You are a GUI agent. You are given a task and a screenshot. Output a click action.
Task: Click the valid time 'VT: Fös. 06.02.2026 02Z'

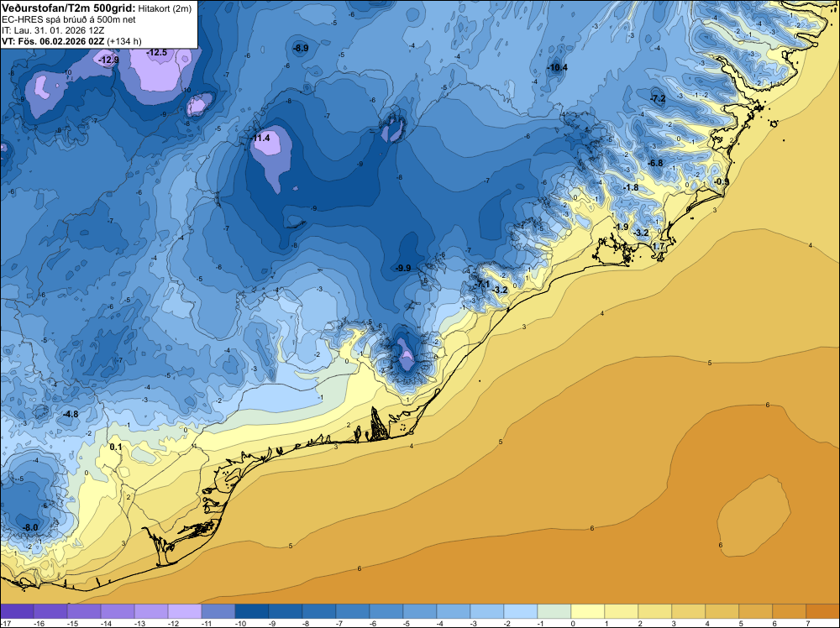click(x=53, y=41)
